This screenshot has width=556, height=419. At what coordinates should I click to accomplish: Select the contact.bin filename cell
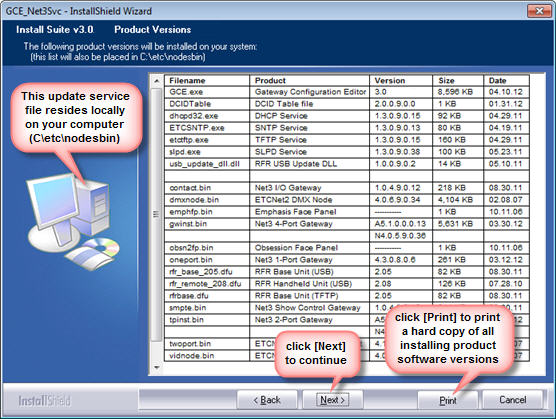[207, 188]
